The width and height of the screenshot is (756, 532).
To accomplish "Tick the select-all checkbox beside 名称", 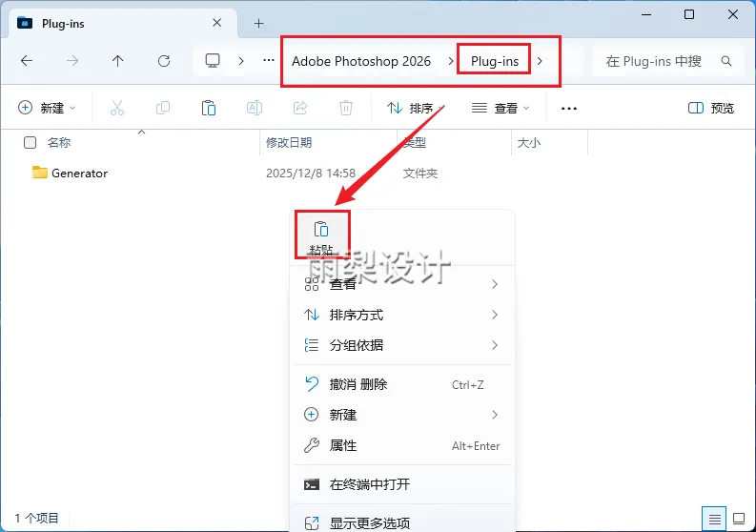I will 30,143.
